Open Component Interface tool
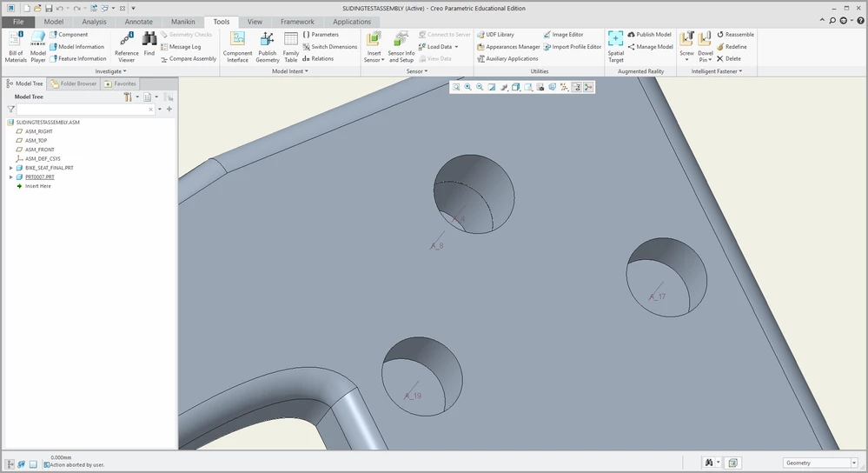This screenshot has width=868, height=473. click(237, 47)
